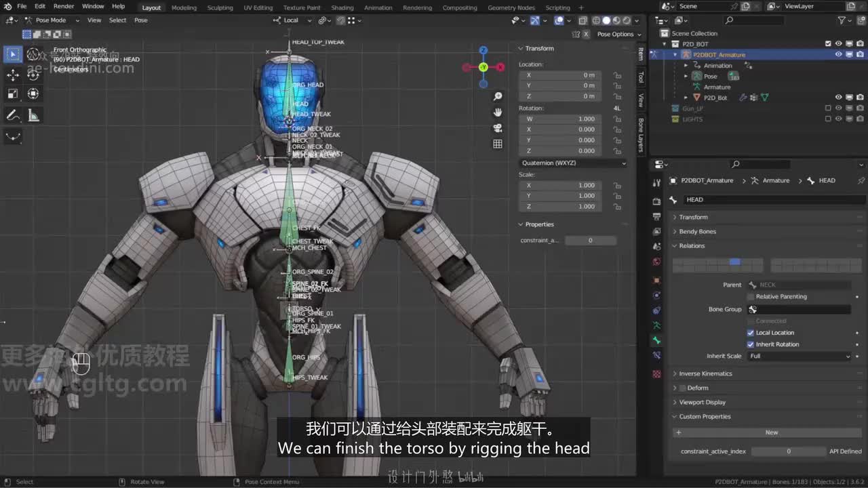Select the Breakdowner pose tool
The width and height of the screenshot is (868, 488).
tap(13, 137)
